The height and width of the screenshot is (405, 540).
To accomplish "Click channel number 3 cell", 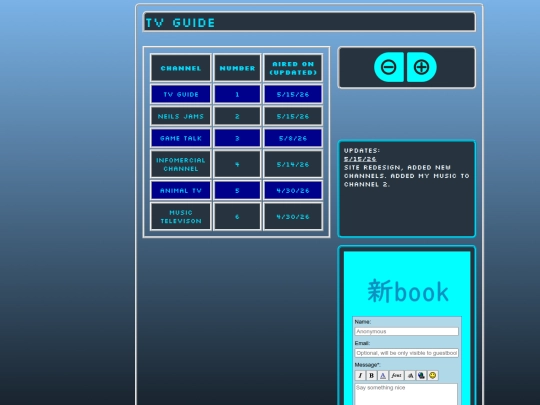I will pos(237,138).
